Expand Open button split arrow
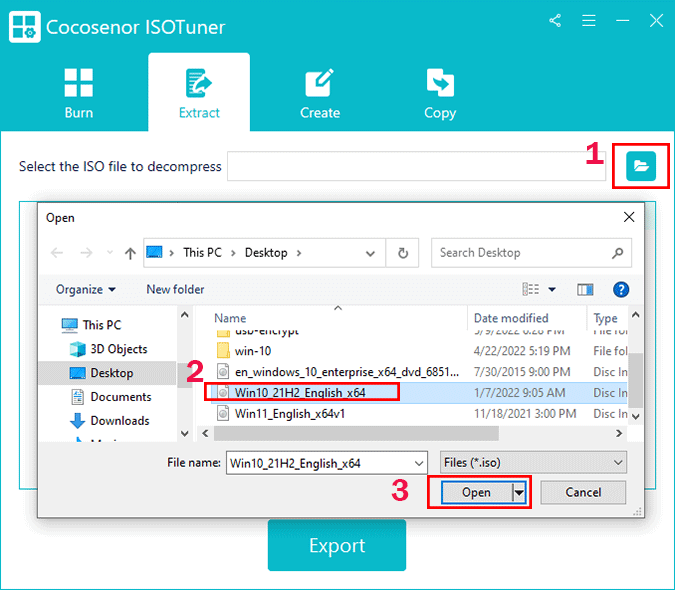The width and height of the screenshot is (675, 590). pyautogui.click(x=519, y=493)
